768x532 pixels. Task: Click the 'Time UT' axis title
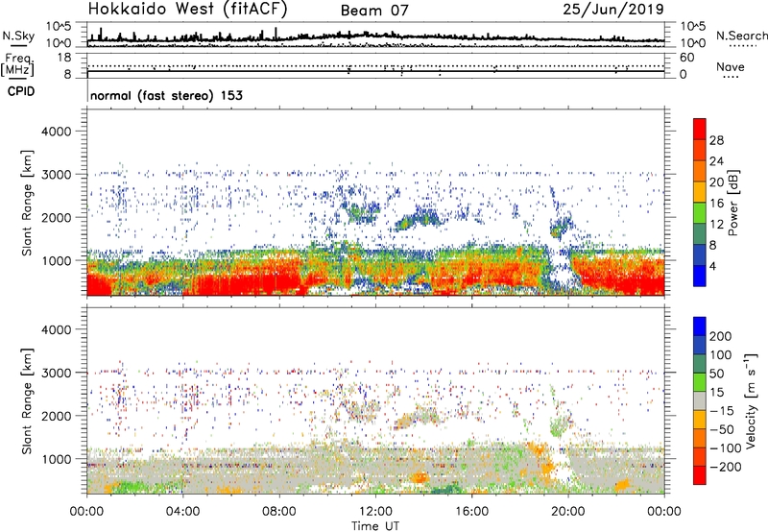(x=375, y=526)
